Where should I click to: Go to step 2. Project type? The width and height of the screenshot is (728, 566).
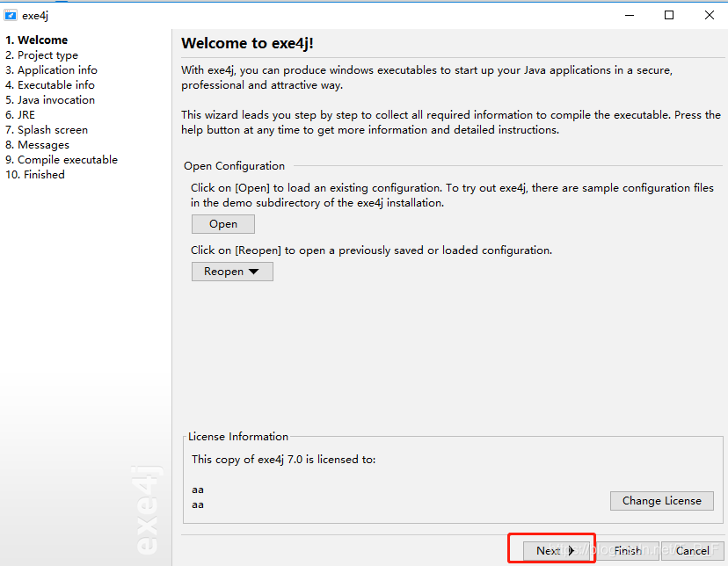(x=42, y=55)
